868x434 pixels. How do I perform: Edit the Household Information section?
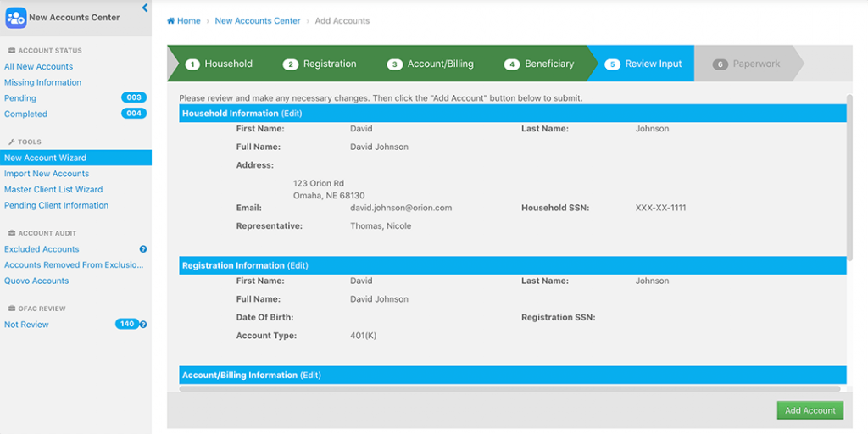coord(292,114)
